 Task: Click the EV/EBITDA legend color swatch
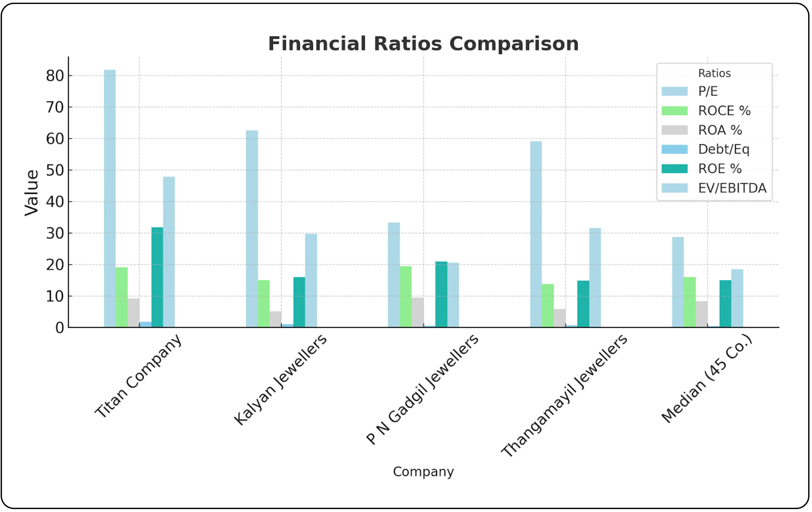pos(674,188)
